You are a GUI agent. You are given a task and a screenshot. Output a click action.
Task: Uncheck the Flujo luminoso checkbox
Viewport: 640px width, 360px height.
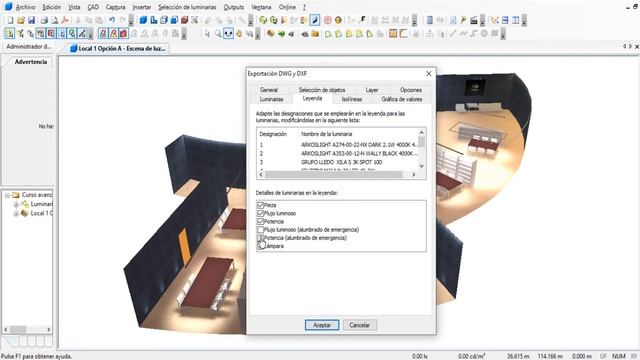260,213
